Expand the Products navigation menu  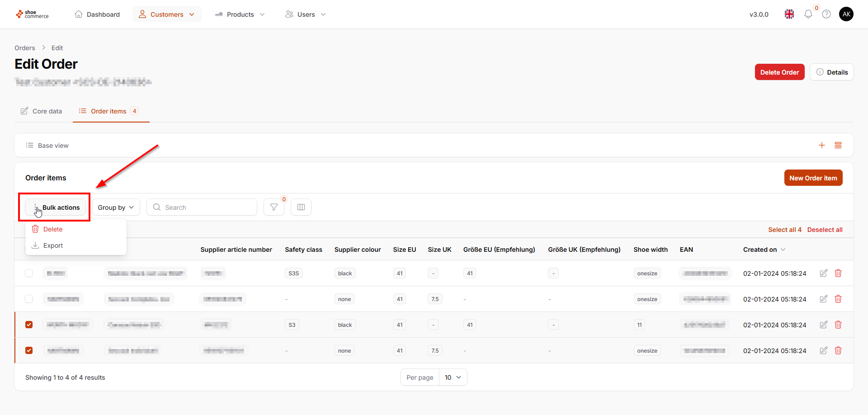coord(240,14)
